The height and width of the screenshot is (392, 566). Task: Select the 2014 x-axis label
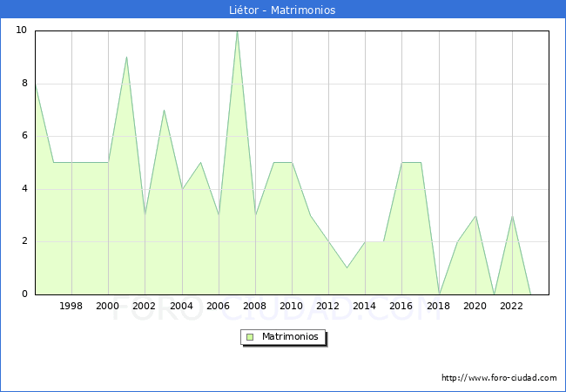coord(364,306)
